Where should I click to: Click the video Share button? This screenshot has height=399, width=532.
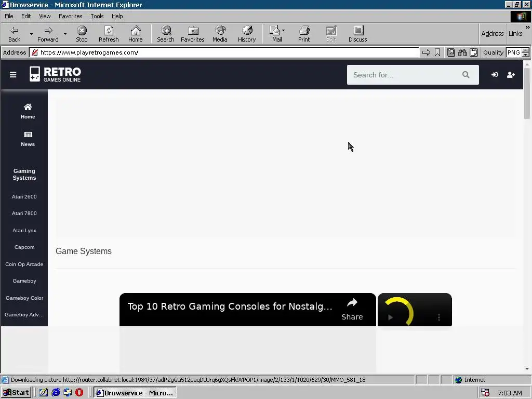click(x=352, y=309)
